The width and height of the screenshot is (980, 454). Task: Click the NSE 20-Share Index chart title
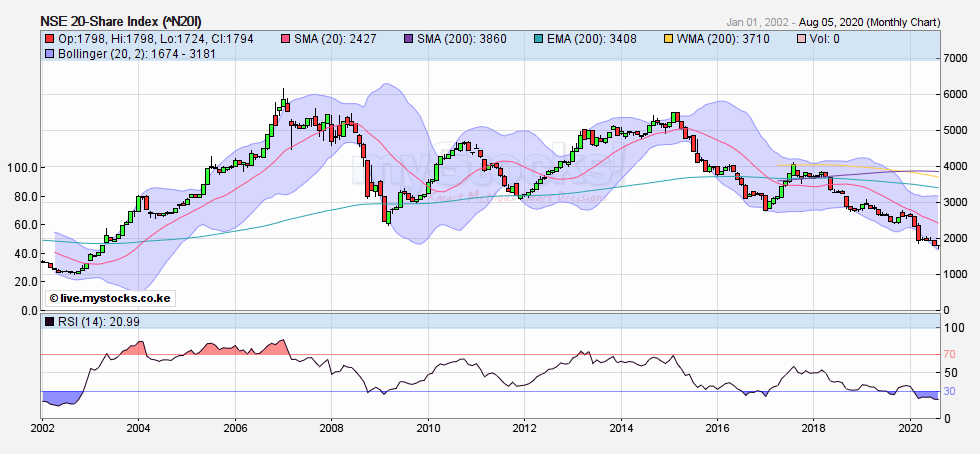point(112,21)
